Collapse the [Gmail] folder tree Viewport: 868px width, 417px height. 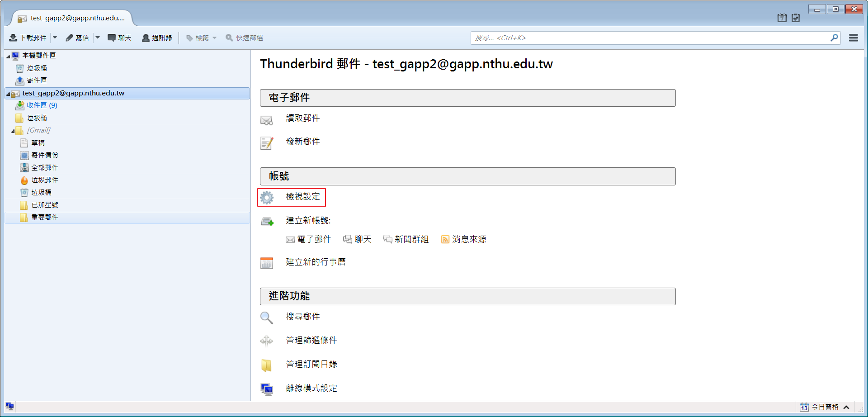13,131
